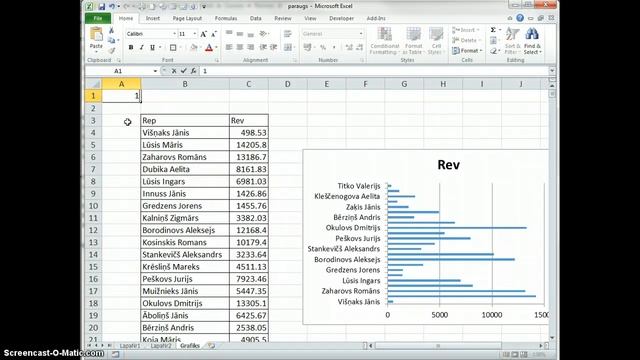Select row 10 header

93,206
